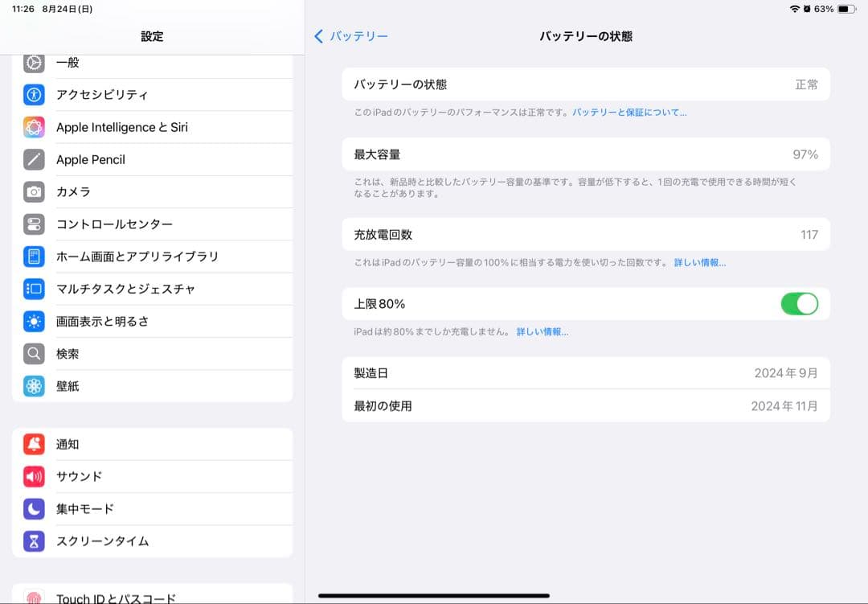Select the Accessibility icon in sidebar
Image resolution: width=868 pixels, height=604 pixels.
click(x=33, y=95)
